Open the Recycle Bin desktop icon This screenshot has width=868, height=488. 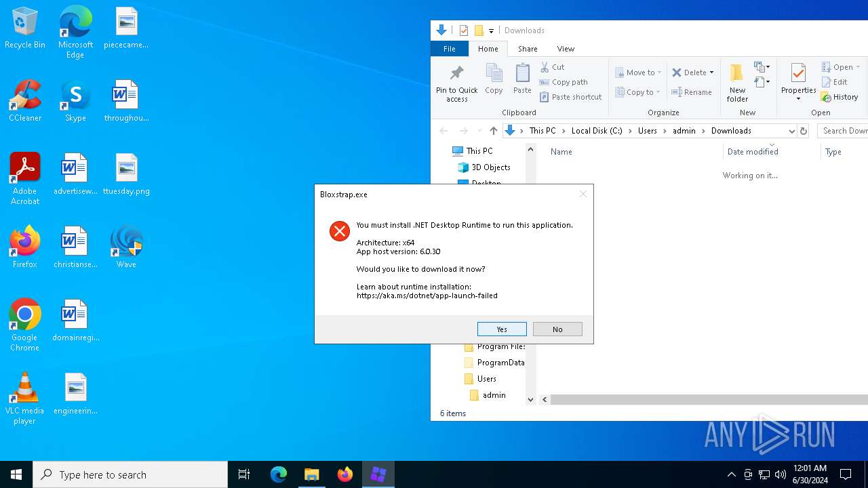[x=25, y=28]
